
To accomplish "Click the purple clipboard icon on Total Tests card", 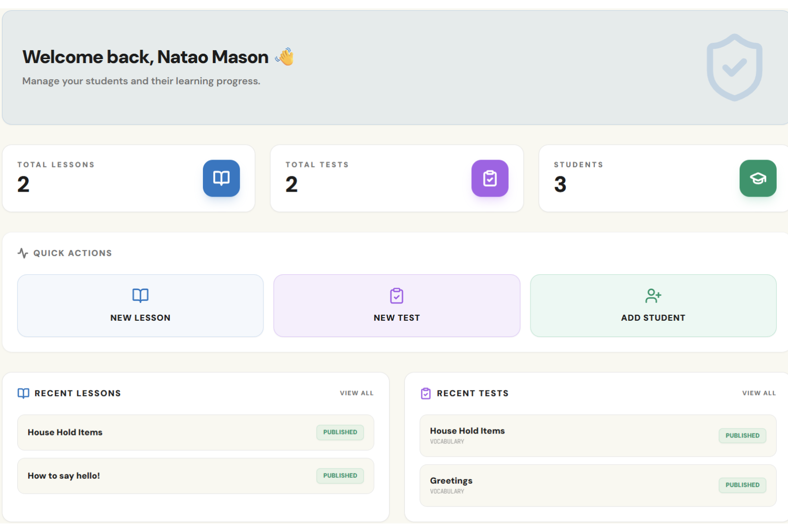I will click(x=490, y=178).
